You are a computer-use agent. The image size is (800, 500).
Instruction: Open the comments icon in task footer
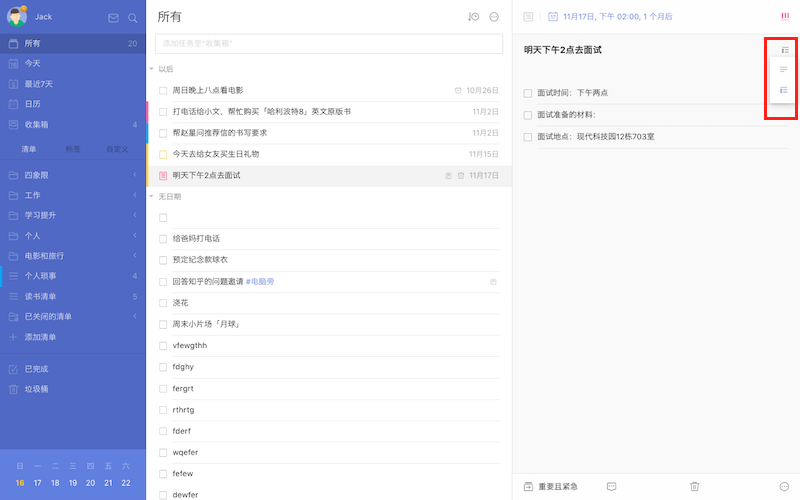(x=611, y=486)
